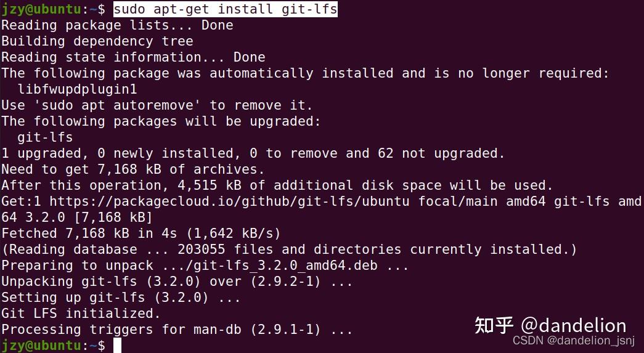Viewport: 644px width, 353px height.
Task: Click 'Reading state information... Done' line
Action: pyautogui.click(x=133, y=57)
